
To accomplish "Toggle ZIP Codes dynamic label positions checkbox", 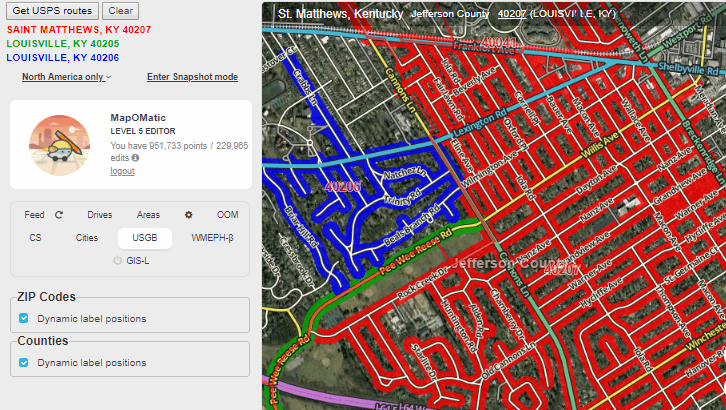I will click(x=24, y=319).
